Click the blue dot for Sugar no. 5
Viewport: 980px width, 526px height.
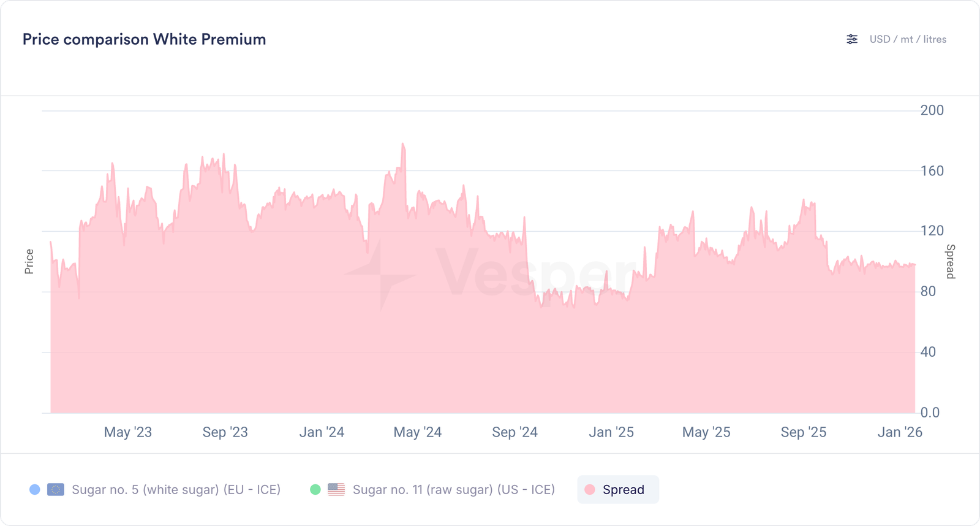tap(35, 490)
